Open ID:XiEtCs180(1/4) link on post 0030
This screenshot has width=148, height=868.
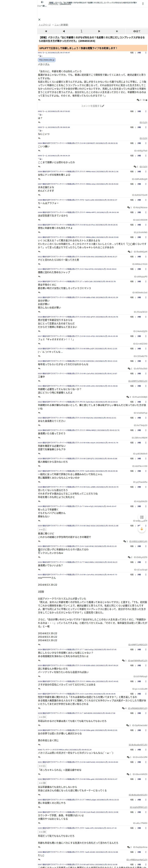pyautogui.click(x=138, y=541)
